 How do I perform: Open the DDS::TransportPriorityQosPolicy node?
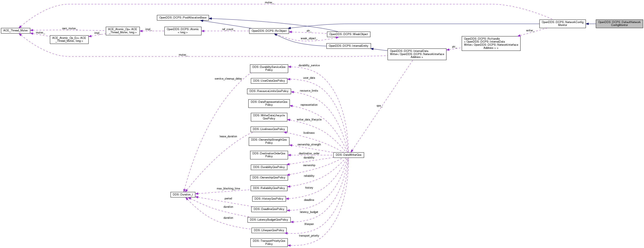pyautogui.click(x=269, y=242)
